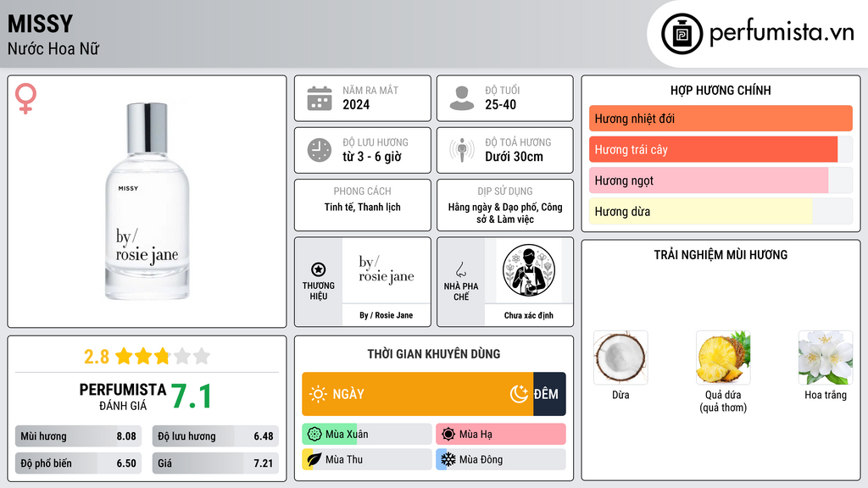Image resolution: width=868 pixels, height=488 pixels.
Task: Click the Mùa Đông season bar
Action: [501, 459]
